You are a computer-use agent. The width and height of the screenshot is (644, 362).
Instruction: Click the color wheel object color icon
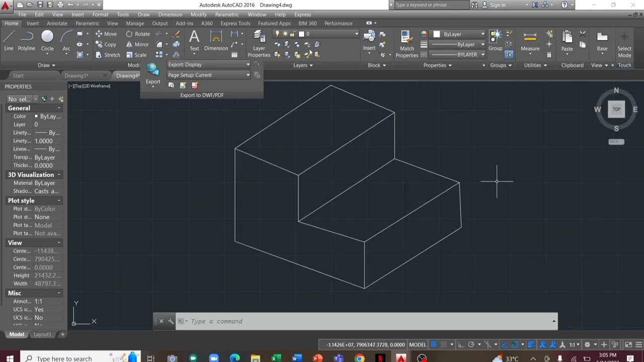(424, 34)
